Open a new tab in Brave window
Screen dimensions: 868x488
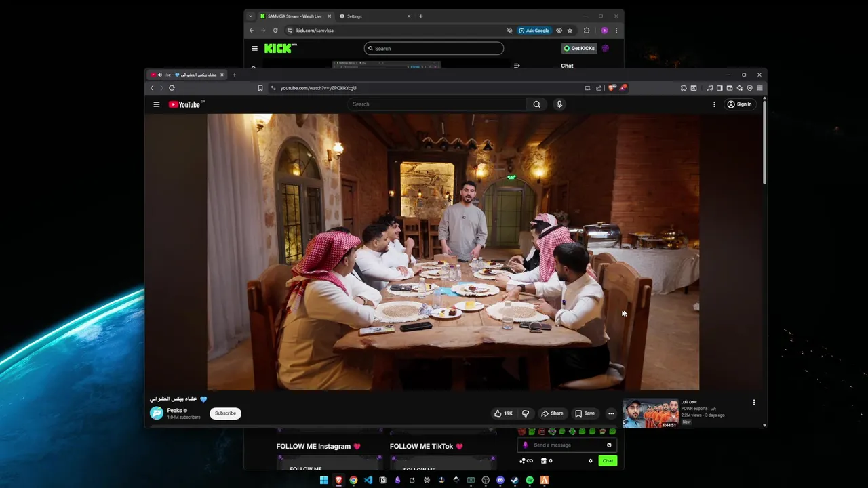[234, 75]
